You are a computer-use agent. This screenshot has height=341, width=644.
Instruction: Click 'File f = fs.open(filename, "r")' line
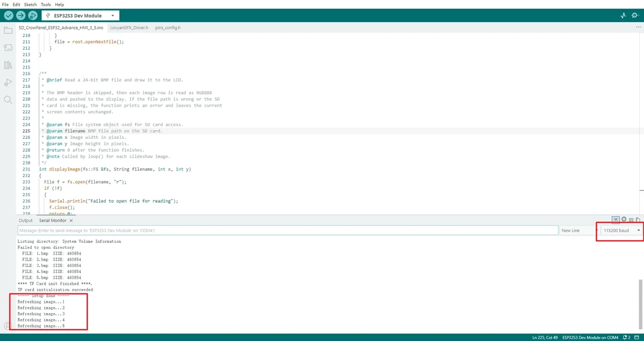(85, 182)
